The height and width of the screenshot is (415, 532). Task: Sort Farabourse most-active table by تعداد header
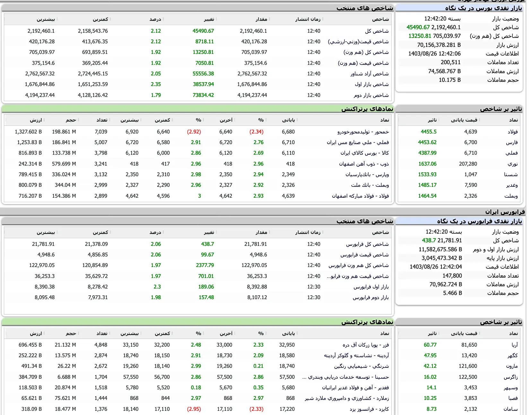102,334
